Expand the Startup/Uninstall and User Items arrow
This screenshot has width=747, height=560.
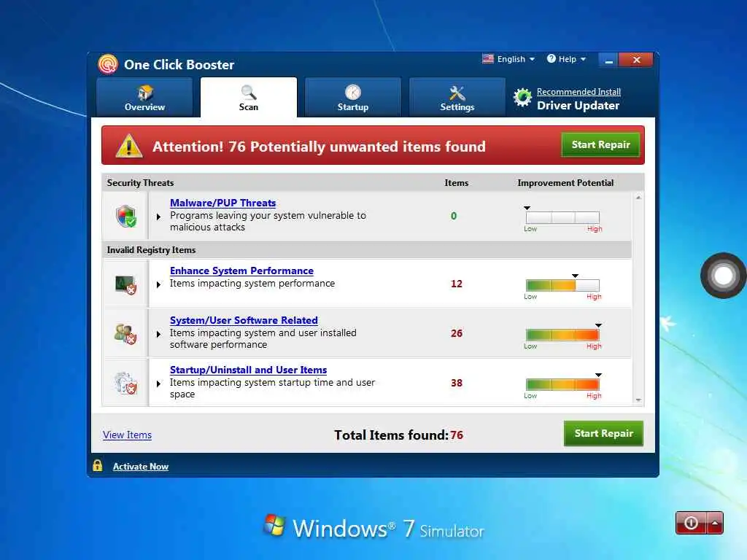(x=158, y=384)
